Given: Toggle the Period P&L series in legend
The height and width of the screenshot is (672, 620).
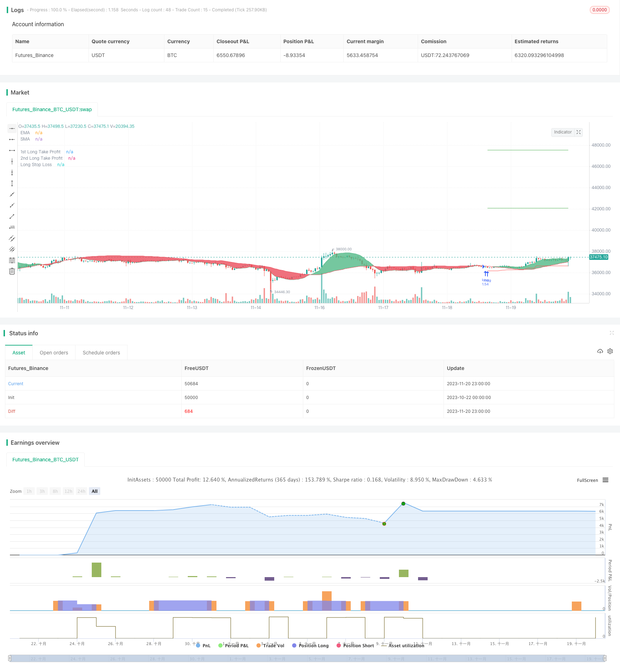Looking at the screenshot, I should tap(233, 645).
